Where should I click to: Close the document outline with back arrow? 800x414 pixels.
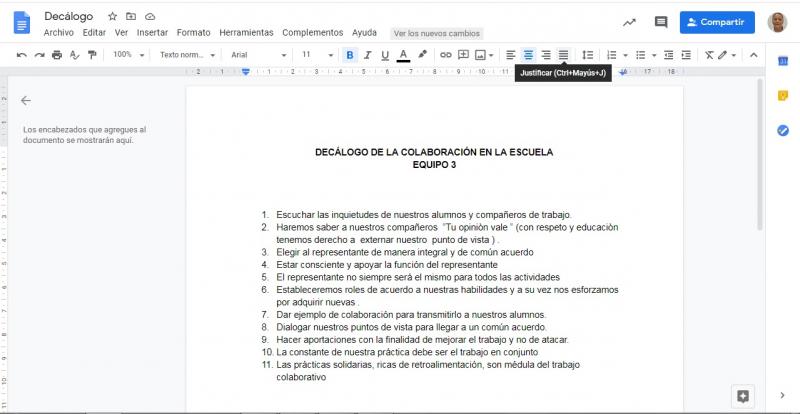click(26, 101)
